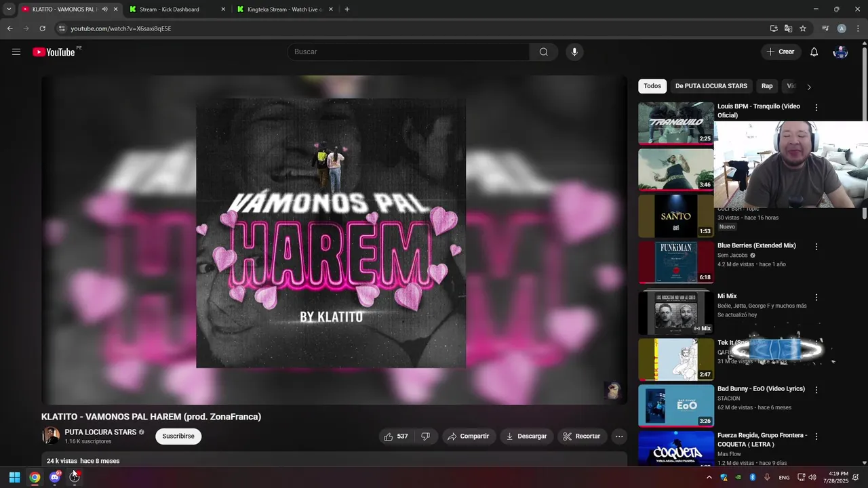Select the Rap filter chip

click(767, 86)
